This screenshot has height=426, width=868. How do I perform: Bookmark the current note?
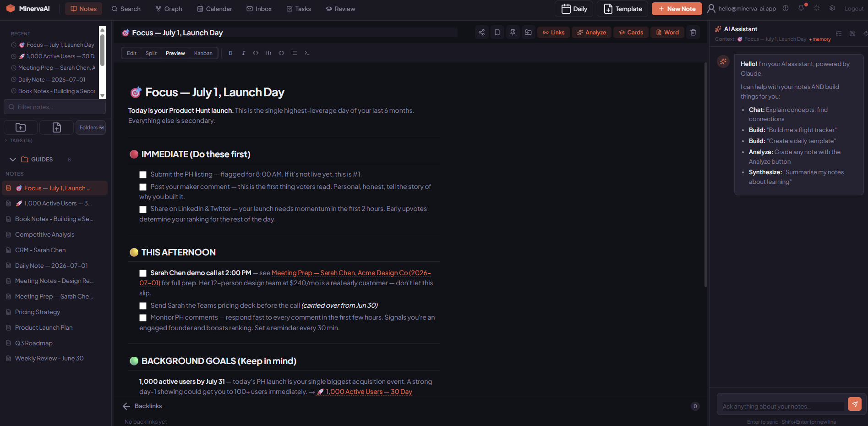click(497, 33)
